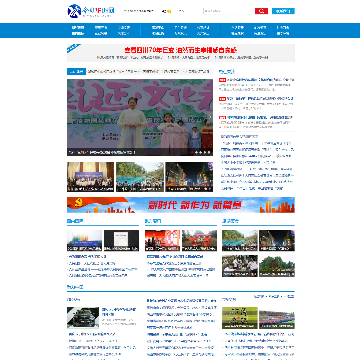Click the red headline in top banner
Viewport: 360px width, 360px height.
click(181, 50)
